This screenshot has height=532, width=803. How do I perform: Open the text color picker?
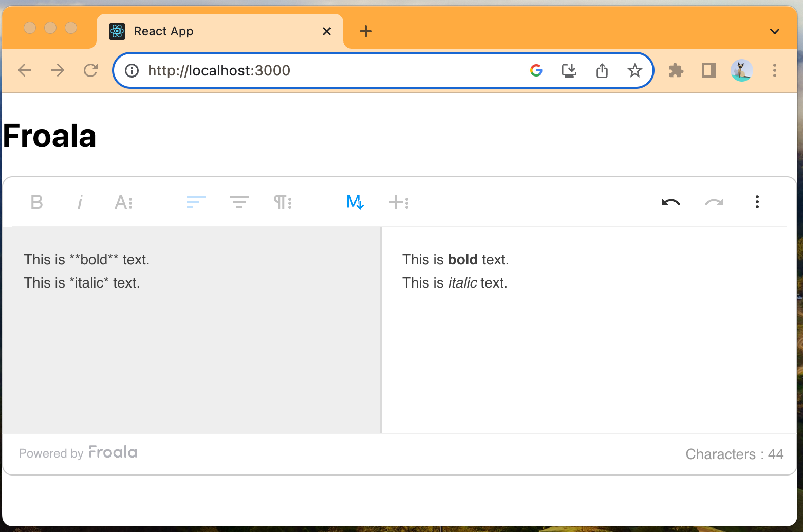pyautogui.click(x=123, y=202)
